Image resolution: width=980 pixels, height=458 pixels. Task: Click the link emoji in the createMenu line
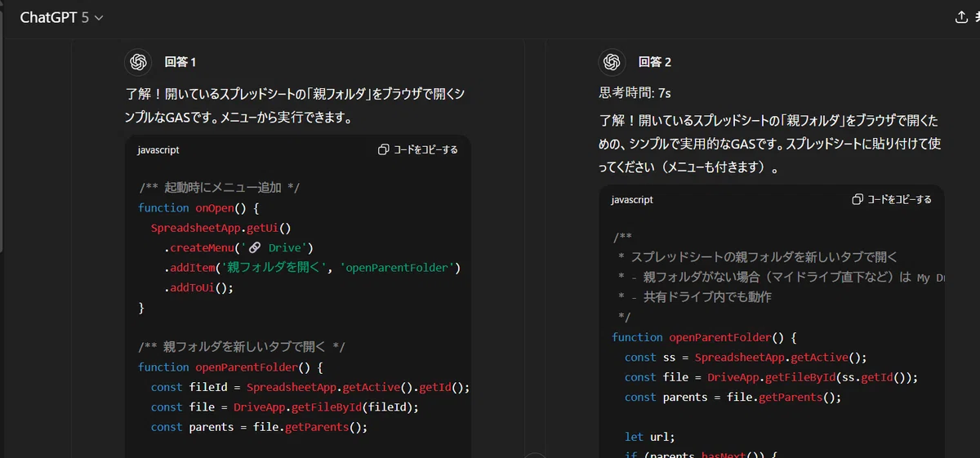tap(254, 247)
